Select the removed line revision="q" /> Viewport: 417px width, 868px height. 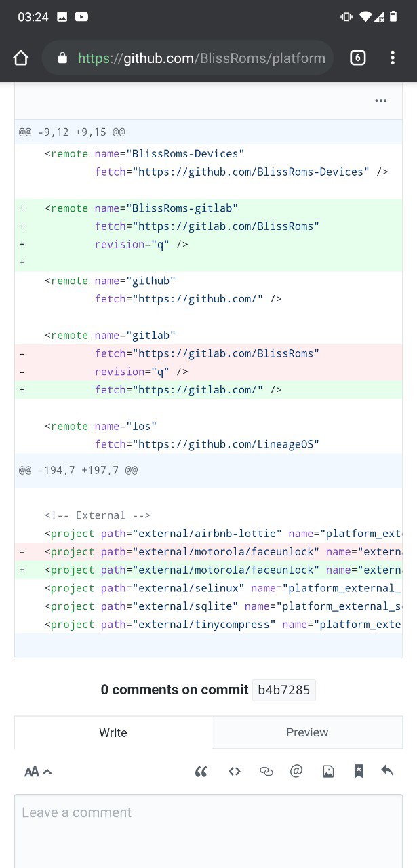tap(209, 372)
